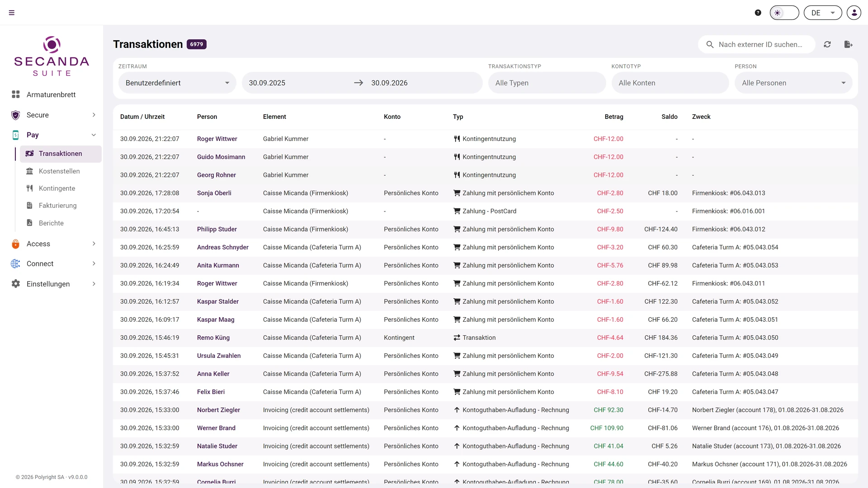The image size is (868, 488).
Task: Click the Kostenstellen bank building icon
Action: 30,171
